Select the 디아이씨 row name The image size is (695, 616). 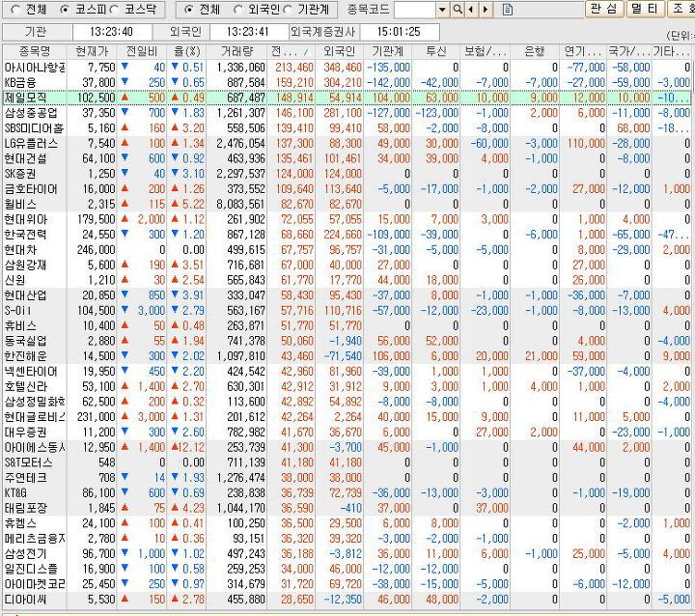coord(25,600)
